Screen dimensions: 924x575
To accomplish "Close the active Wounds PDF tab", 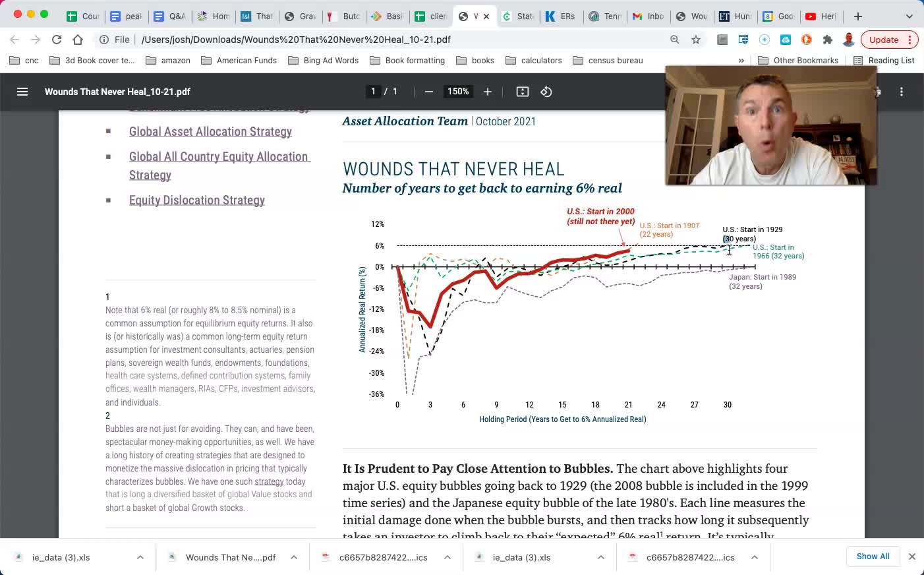I will click(x=486, y=16).
